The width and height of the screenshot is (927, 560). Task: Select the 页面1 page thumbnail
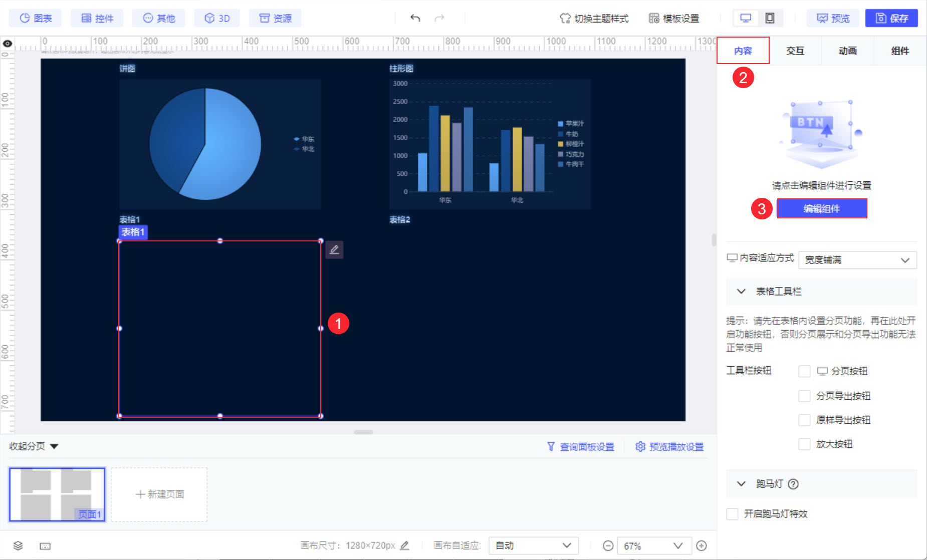57,494
